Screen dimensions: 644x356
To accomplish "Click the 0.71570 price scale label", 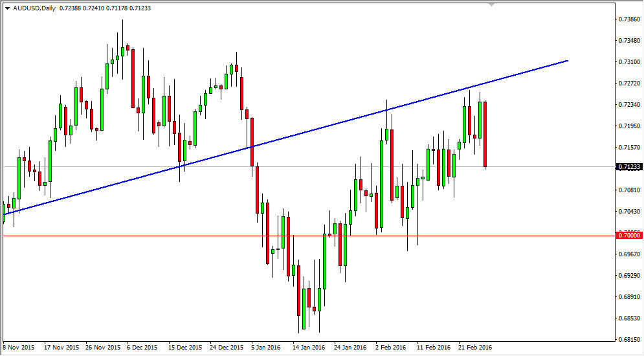I will [x=630, y=148].
